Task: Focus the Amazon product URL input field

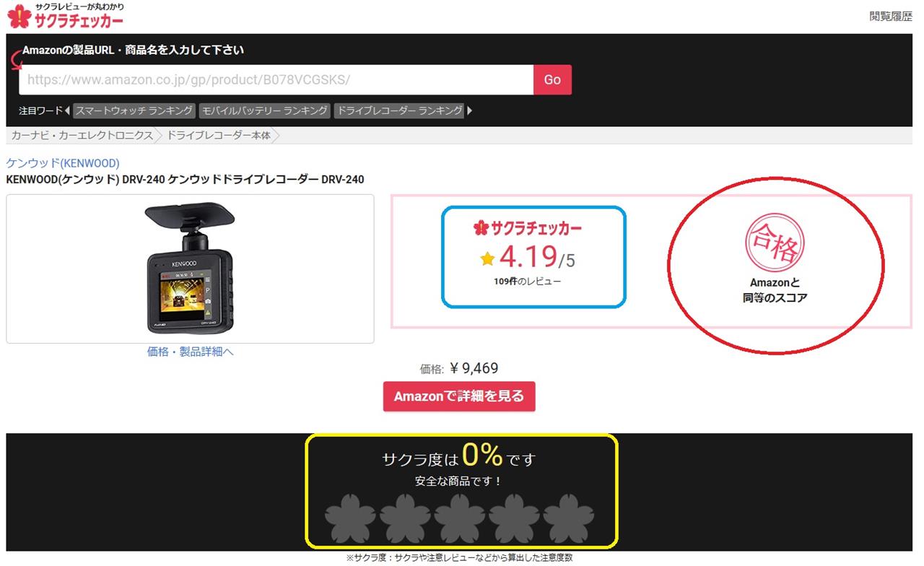Action: [276, 79]
